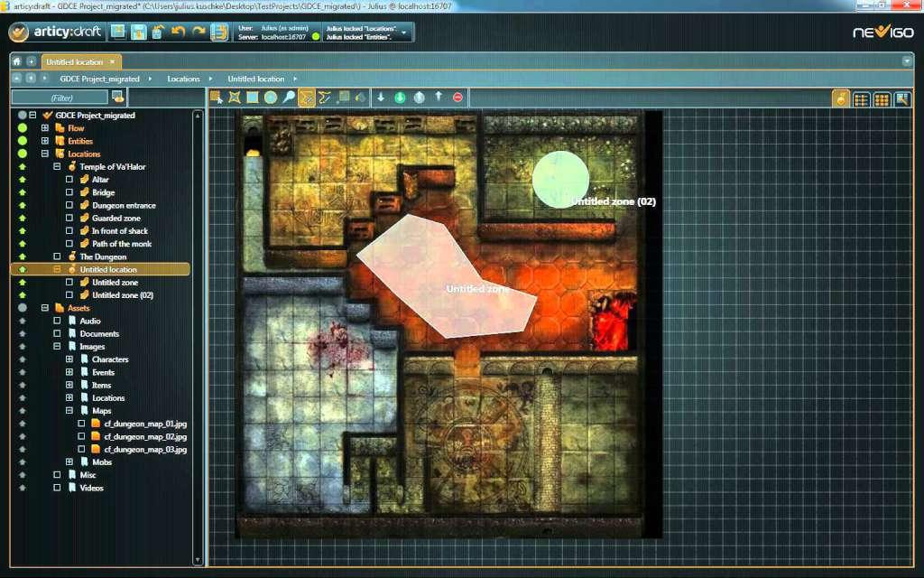The height and width of the screenshot is (578, 924).
Task: Collapse the Temple of Va'Halor node
Action: pos(57,166)
